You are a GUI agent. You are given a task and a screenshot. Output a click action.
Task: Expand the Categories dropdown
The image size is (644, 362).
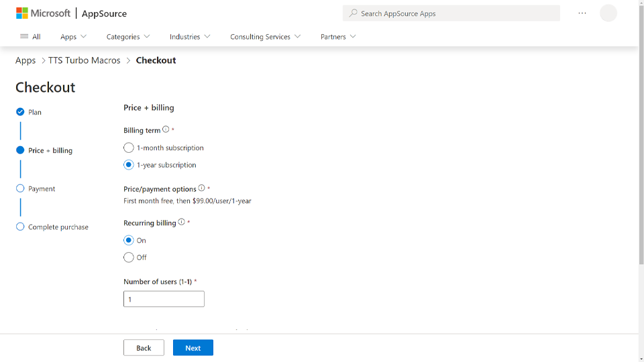click(127, 37)
